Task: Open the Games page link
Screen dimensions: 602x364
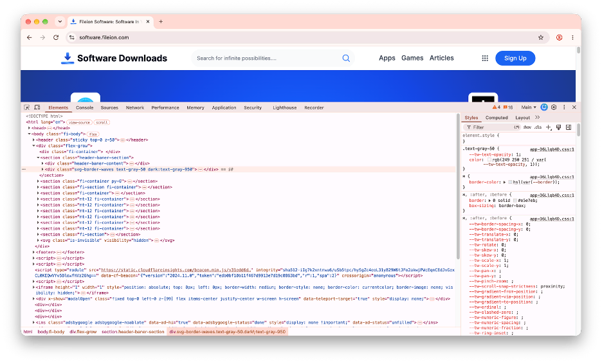Action: coord(412,58)
